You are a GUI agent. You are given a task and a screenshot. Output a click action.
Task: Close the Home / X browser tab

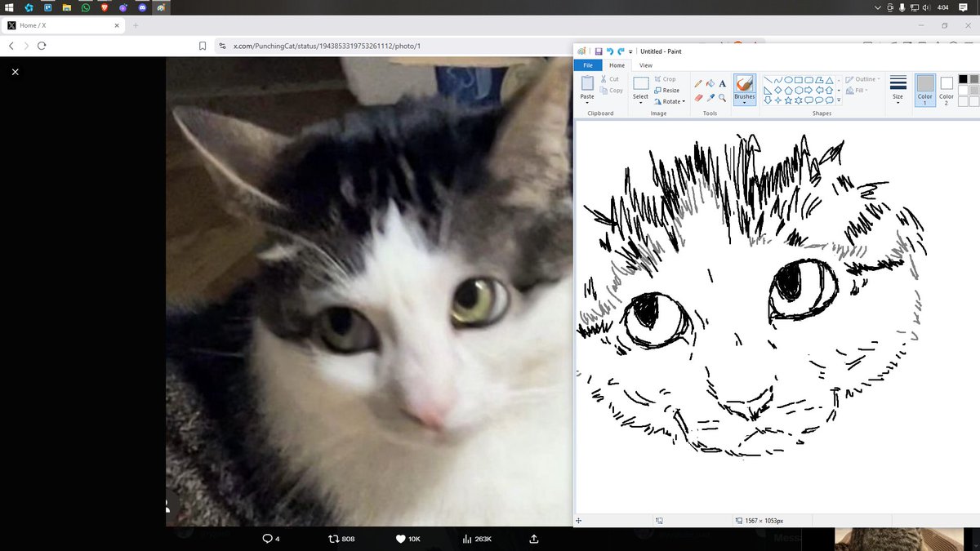tap(116, 25)
